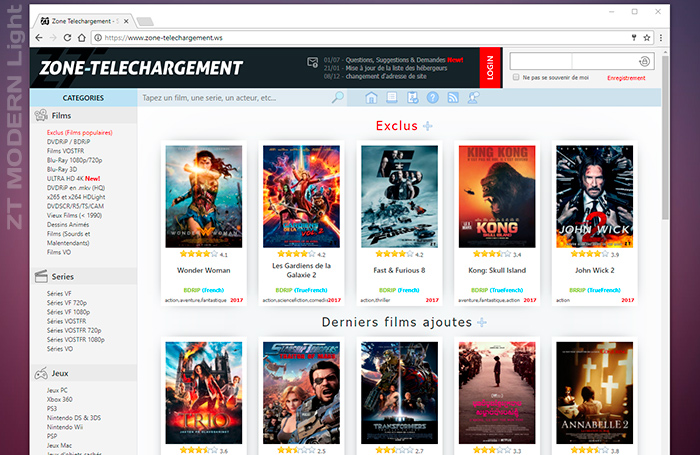Open the Films VOSTFR category
Image resolution: width=700 pixels, height=455 pixels.
pos(65,151)
